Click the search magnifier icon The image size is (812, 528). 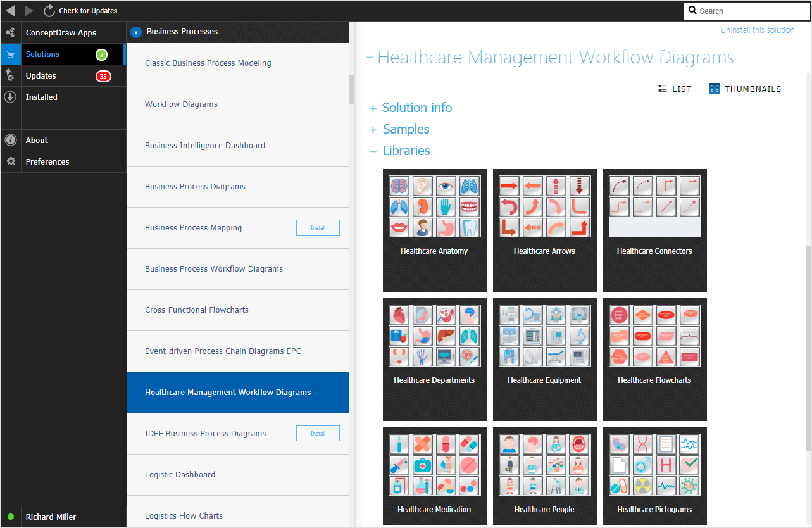pos(692,11)
